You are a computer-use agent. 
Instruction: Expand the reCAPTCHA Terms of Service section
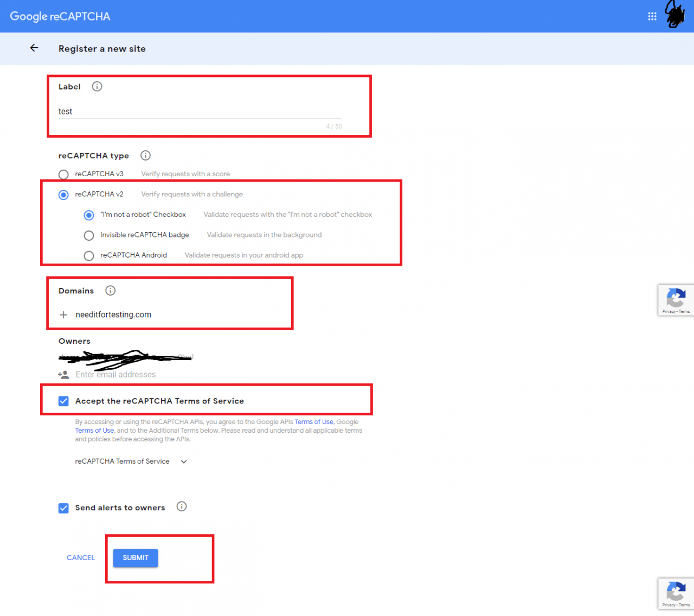(184, 461)
